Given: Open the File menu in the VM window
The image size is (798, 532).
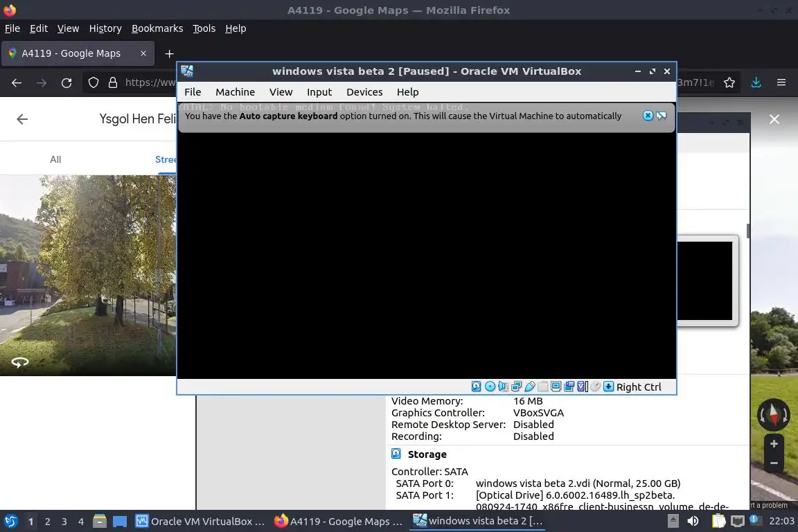Looking at the screenshot, I should (x=193, y=92).
